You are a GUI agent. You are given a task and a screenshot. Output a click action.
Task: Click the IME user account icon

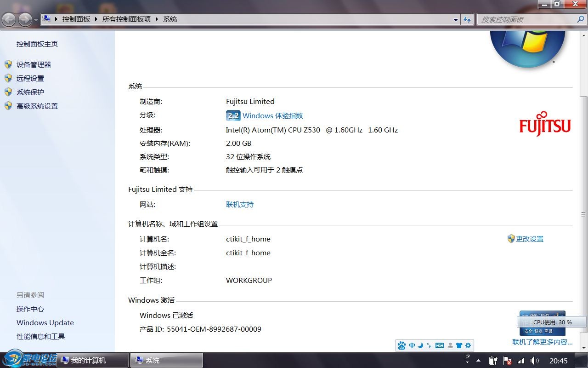coord(450,345)
